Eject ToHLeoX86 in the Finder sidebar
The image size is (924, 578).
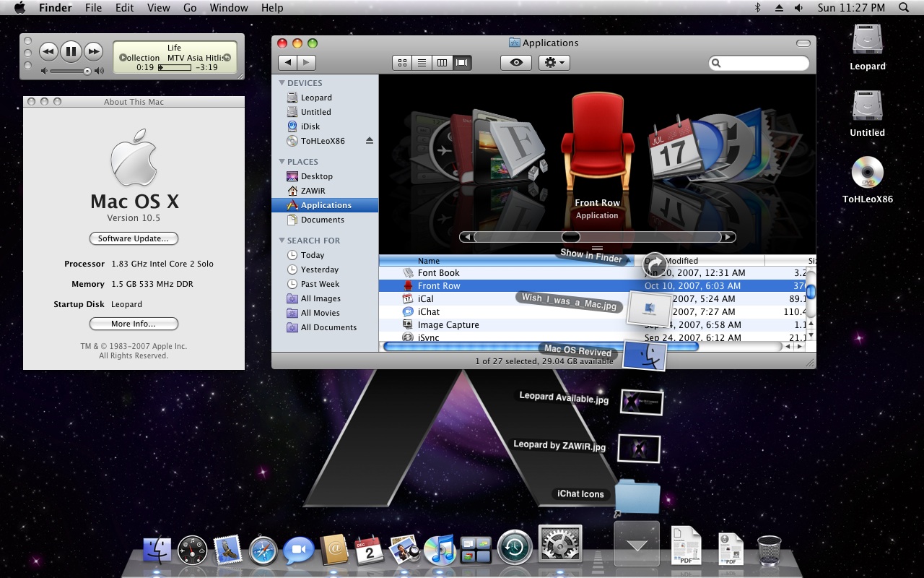click(x=370, y=141)
